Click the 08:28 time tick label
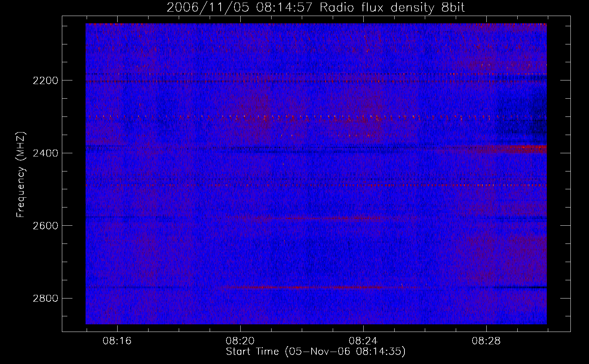This screenshot has height=364, width=589. pyautogui.click(x=486, y=341)
